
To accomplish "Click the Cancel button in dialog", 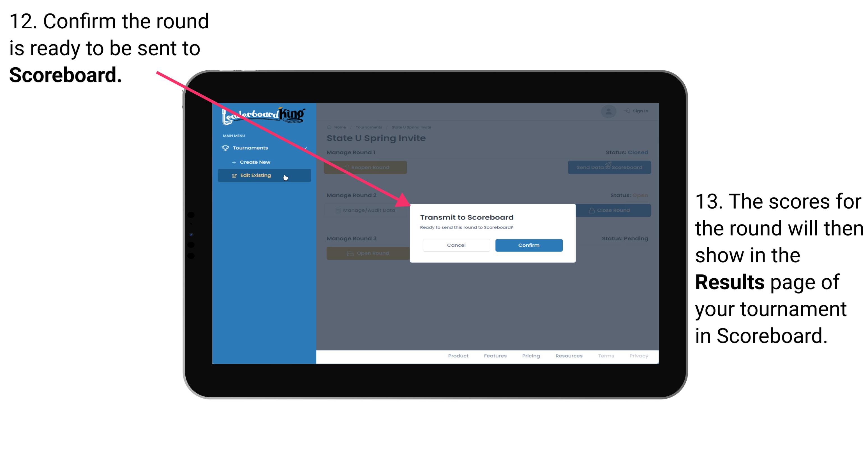I will (x=456, y=245).
